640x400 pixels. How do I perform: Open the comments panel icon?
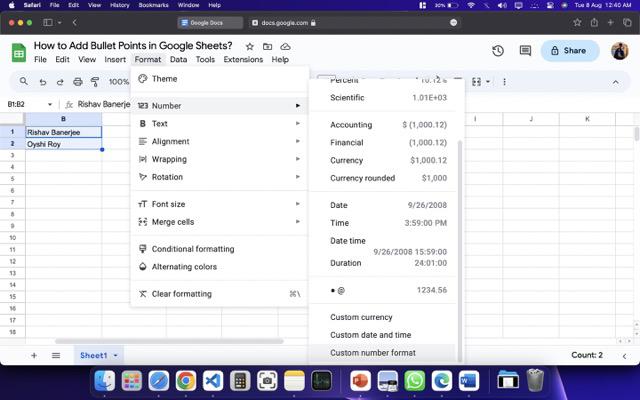(x=525, y=51)
